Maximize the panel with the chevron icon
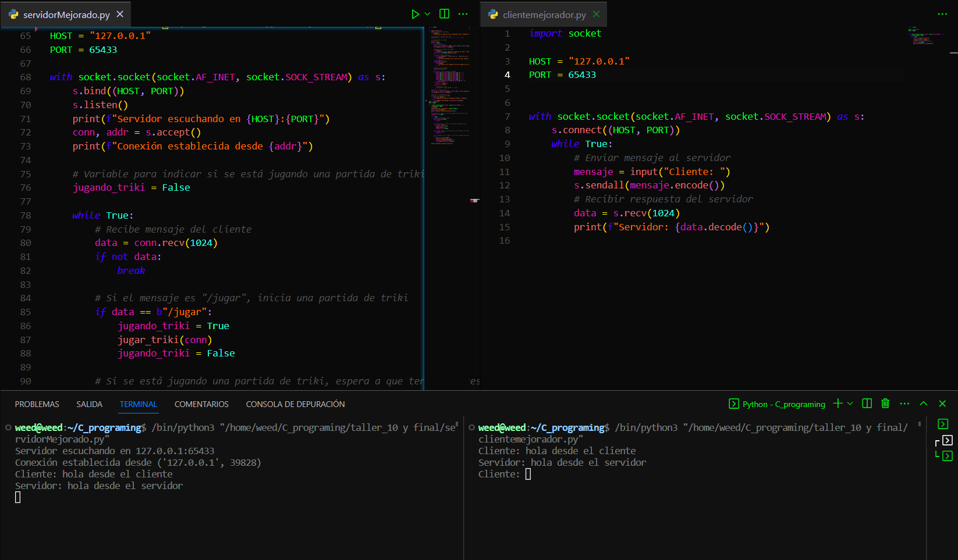958x560 pixels. pyautogui.click(x=923, y=403)
